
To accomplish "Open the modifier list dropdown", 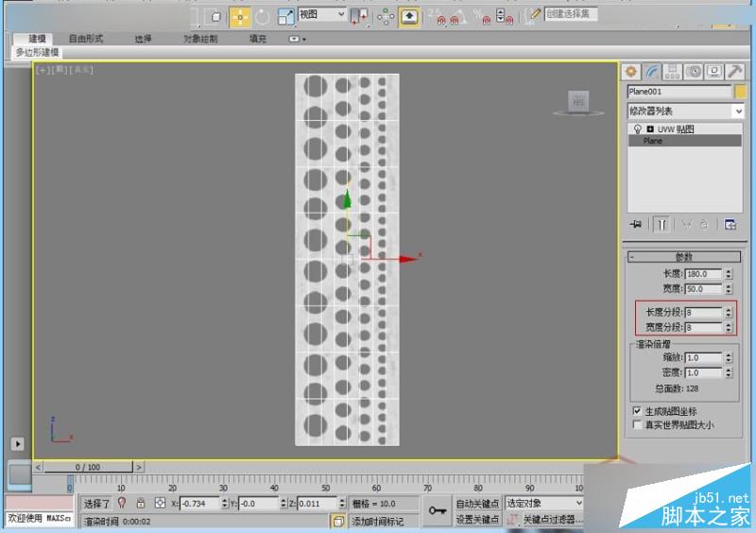I will tap(686, 111).
